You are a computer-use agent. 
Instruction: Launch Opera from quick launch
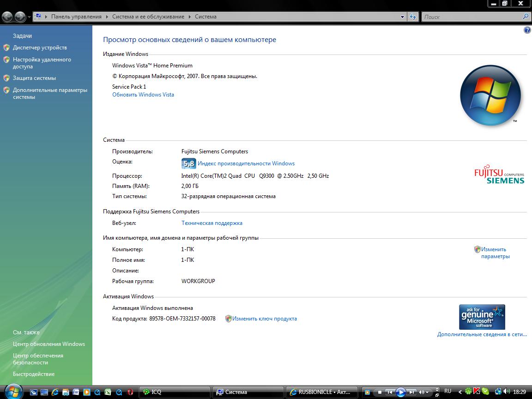tap(130, 392)
